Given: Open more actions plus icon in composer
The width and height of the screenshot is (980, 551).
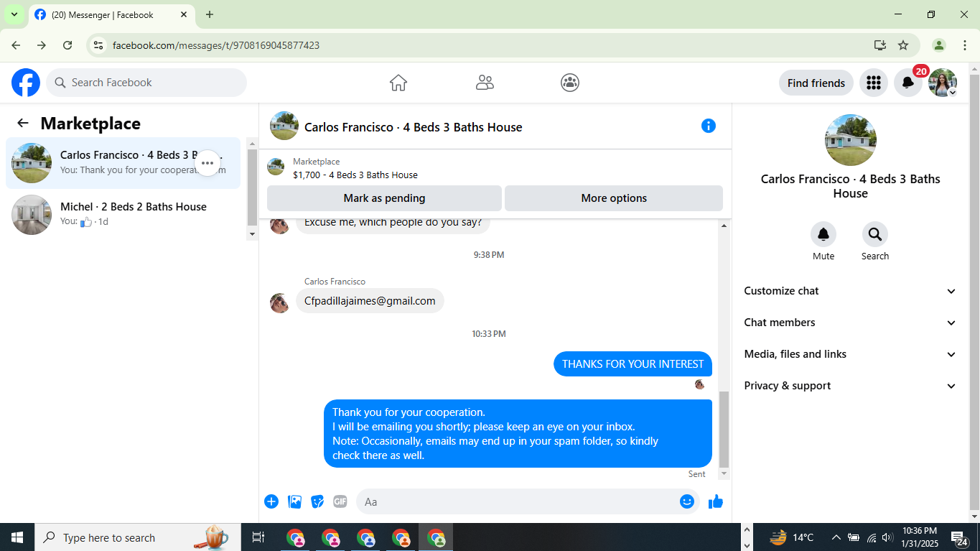Looking at the screenshot, I should [x=271, y=501].
